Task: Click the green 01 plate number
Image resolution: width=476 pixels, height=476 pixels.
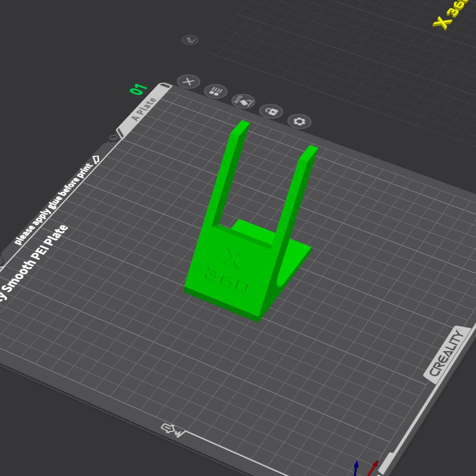Action: [138, 89]
